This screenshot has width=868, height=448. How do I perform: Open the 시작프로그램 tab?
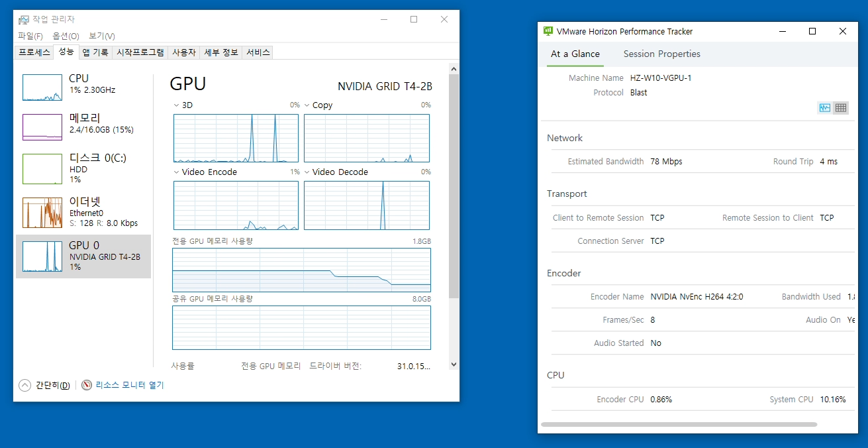[x=140, y=52]
